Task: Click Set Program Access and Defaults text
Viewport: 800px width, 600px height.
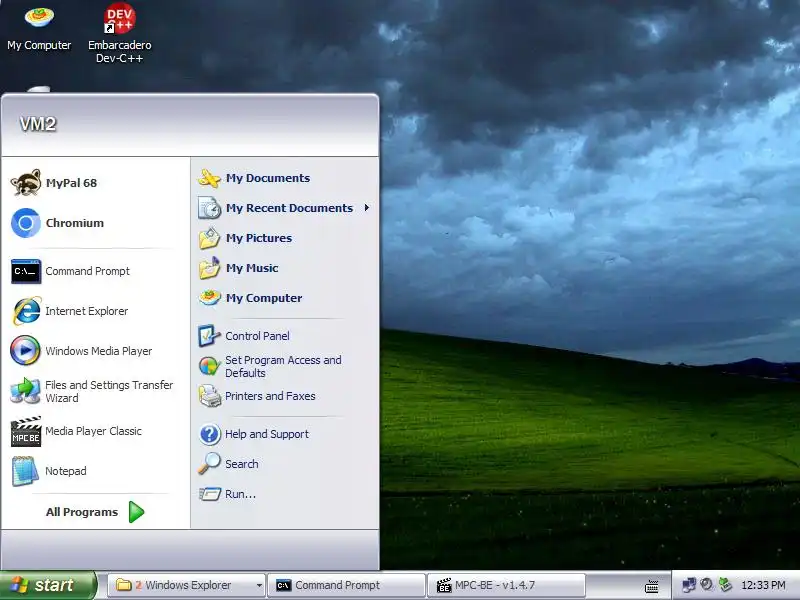Action: [x=283, y=366]
